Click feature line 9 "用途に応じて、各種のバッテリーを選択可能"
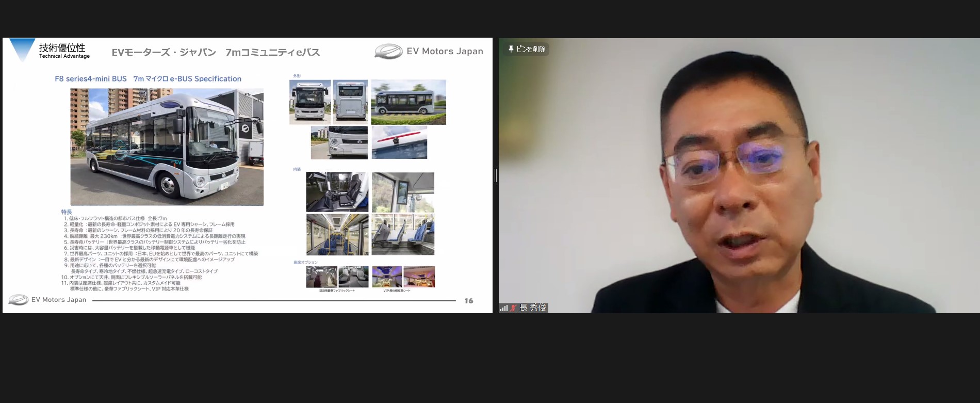The height and width of the screenshot is (403, 980). 109,265
